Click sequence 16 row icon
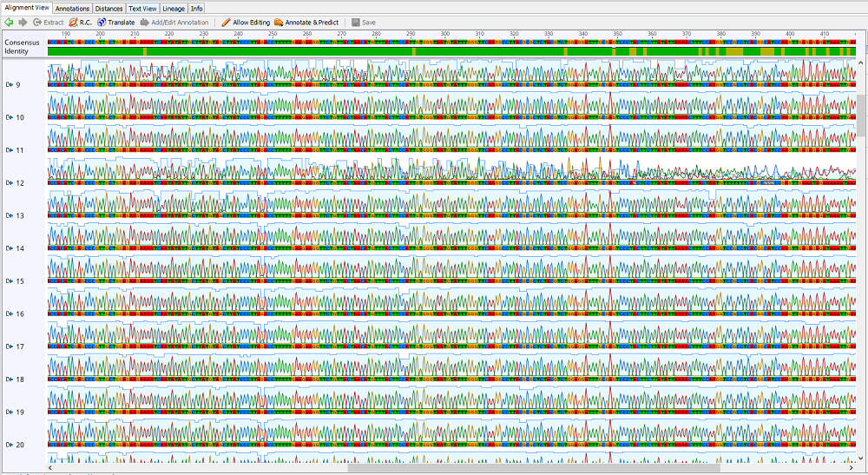 10,313
